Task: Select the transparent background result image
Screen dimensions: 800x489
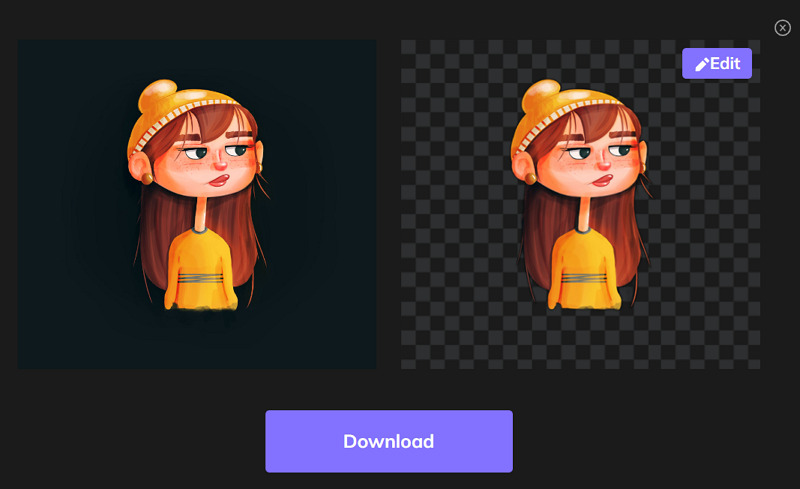Action: point(580,204)
